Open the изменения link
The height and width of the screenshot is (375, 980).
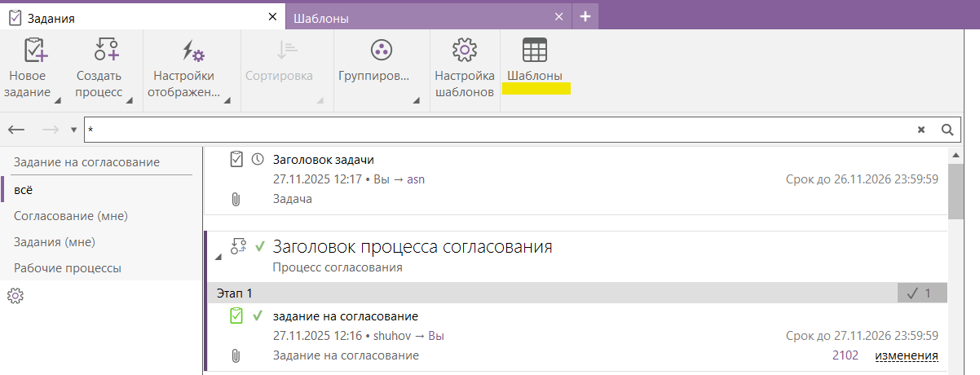pyautogui.click(x=906, y=355)
